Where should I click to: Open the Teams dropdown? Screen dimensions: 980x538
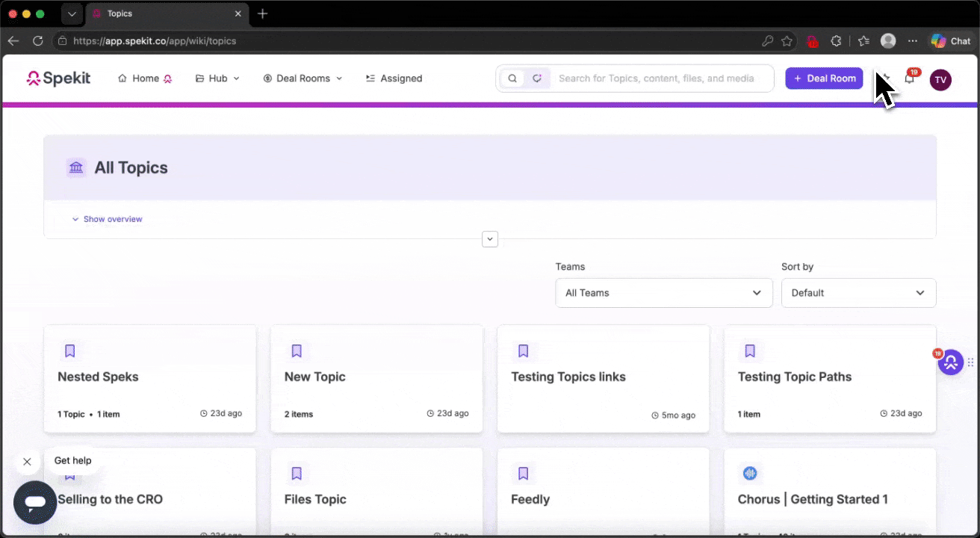click(x=664, y=293)
